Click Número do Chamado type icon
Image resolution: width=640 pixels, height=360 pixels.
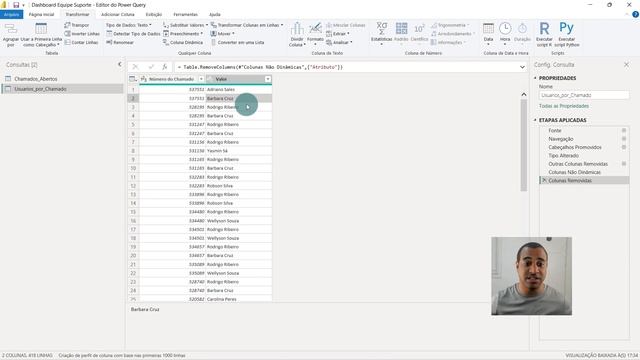coord(144,79)
